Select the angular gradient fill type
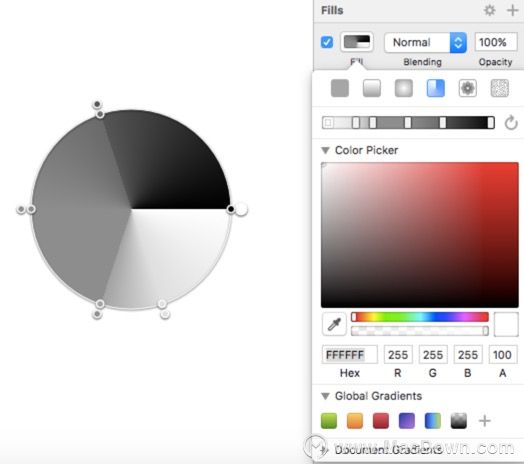Image resolution: width=524 pixels, height=464 pixels. (x=435, y=88)
